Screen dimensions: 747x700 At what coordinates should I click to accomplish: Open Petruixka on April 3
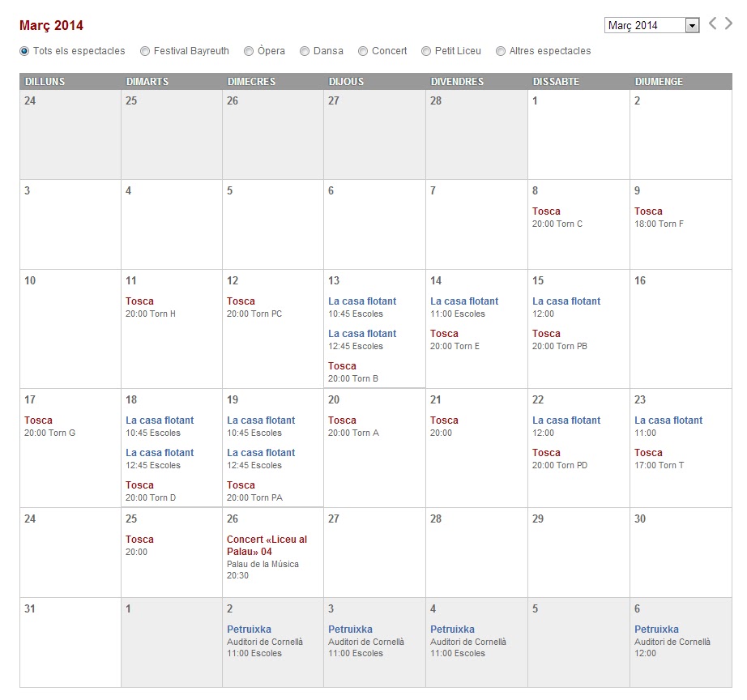[x=350, y=630]
